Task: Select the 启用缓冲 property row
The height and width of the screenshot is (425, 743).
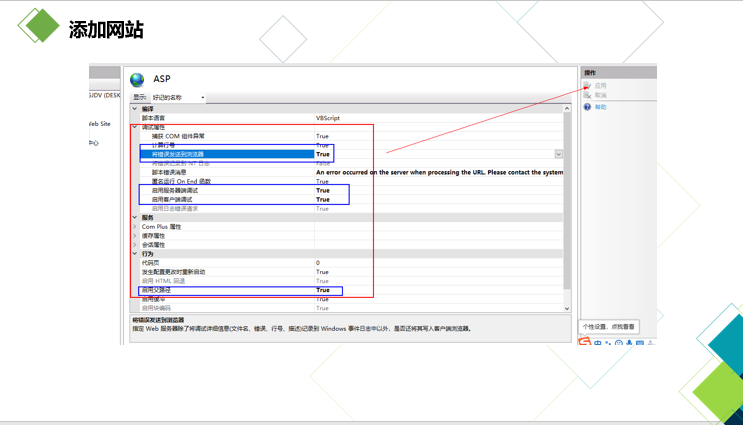Action: tap(351, 299)
